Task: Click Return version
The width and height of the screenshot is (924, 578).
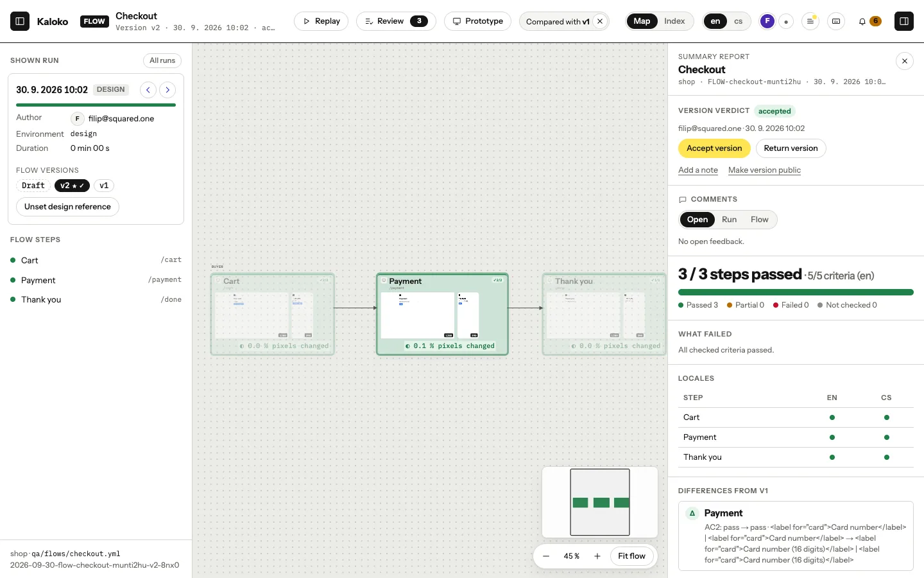Action: coord(791,148)
